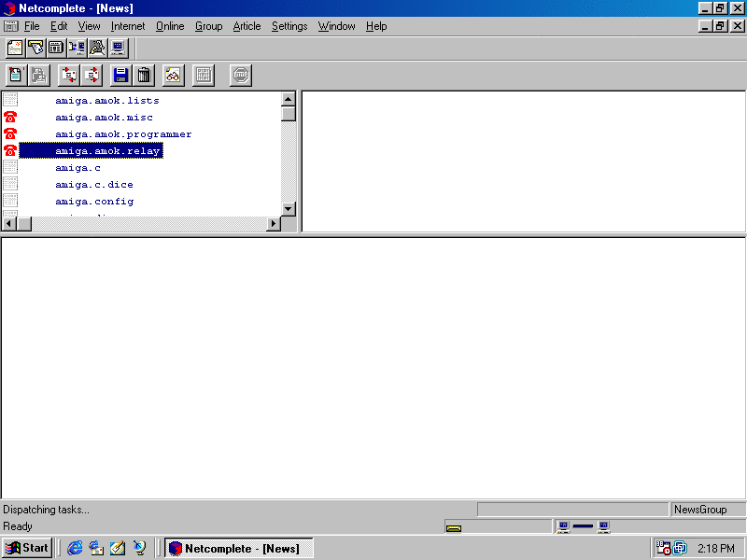Click the red stop sign icon
Viewport: 747px width, 560px height.
point(241,76)
